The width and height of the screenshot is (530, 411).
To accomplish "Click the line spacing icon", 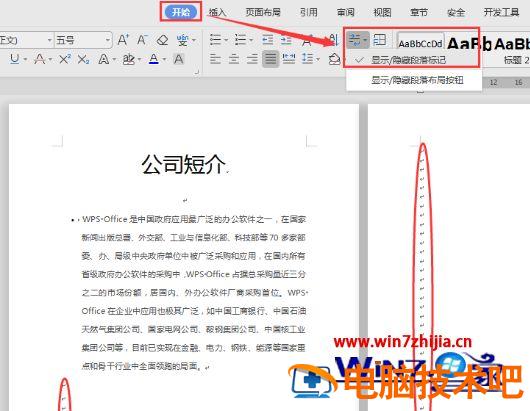I will coord(307,59).
